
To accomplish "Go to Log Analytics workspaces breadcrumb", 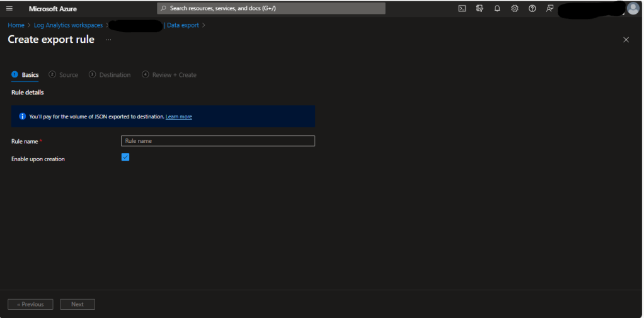I will [x=68, y=25].
